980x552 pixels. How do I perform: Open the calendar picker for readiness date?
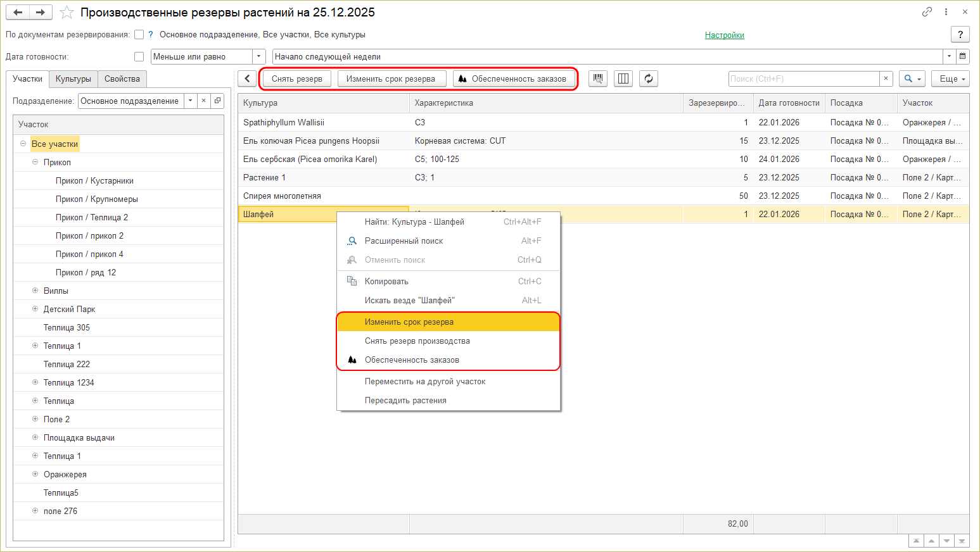point(963,56)
